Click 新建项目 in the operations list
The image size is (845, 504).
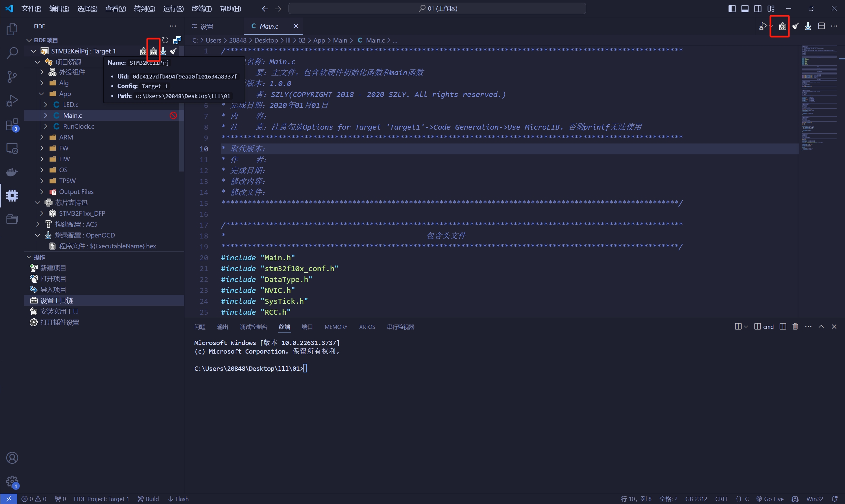(x=53, y=268)
